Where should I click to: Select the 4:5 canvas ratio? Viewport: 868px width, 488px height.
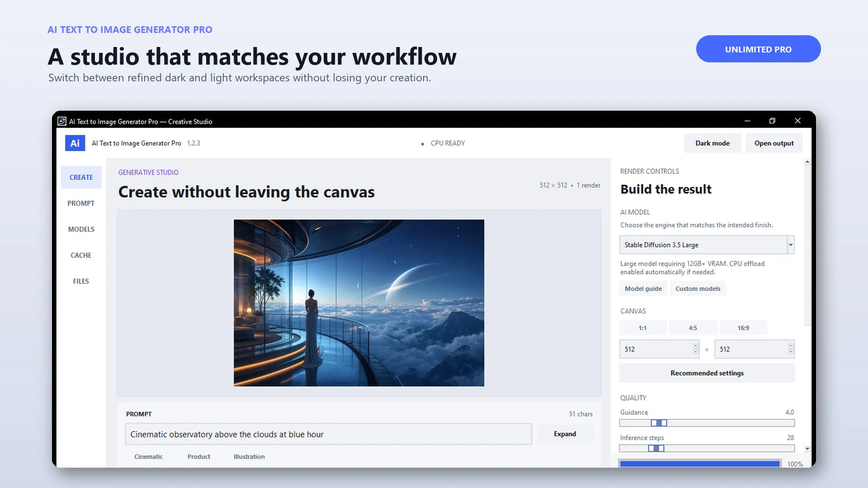tap(693, 328)
